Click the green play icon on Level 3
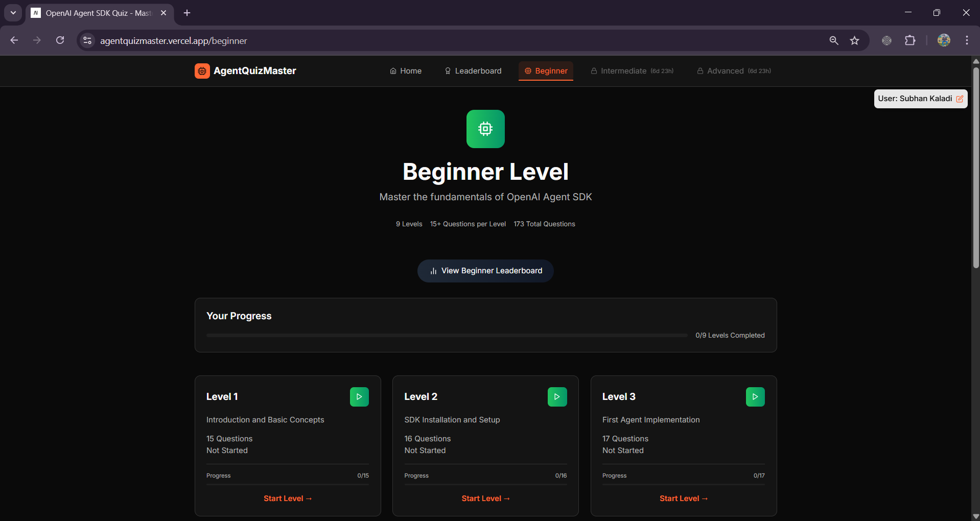This screenshot has height=521, width=980. (x=755, y=397)
